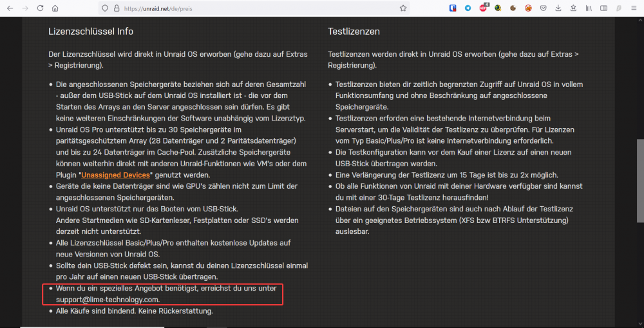Open the Telegram extension icon
This screenshot has width=644, height=328.
coord(468,8)
